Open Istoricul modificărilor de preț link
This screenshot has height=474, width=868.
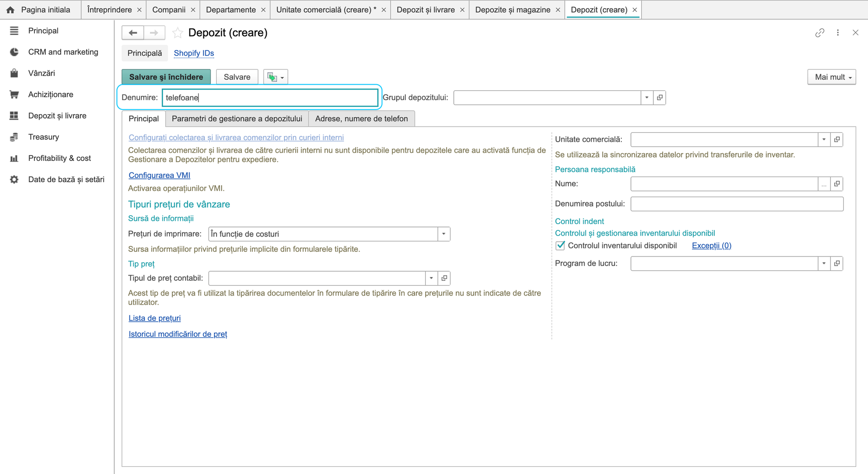(178, 334)
